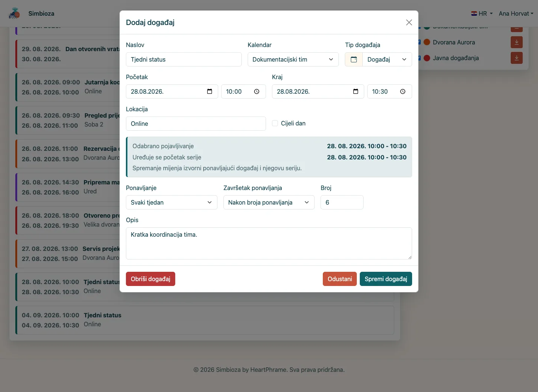
Task: Click the Opis description textarea
Action: coord(269,243)
